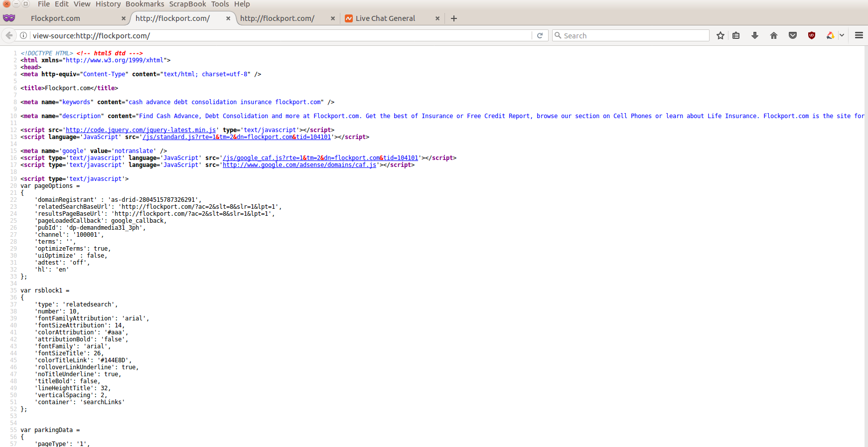Viewport: 868px width, 447px height.
Task: Click the 'domainRegistrant' source line
Action: tap(118, 200)
